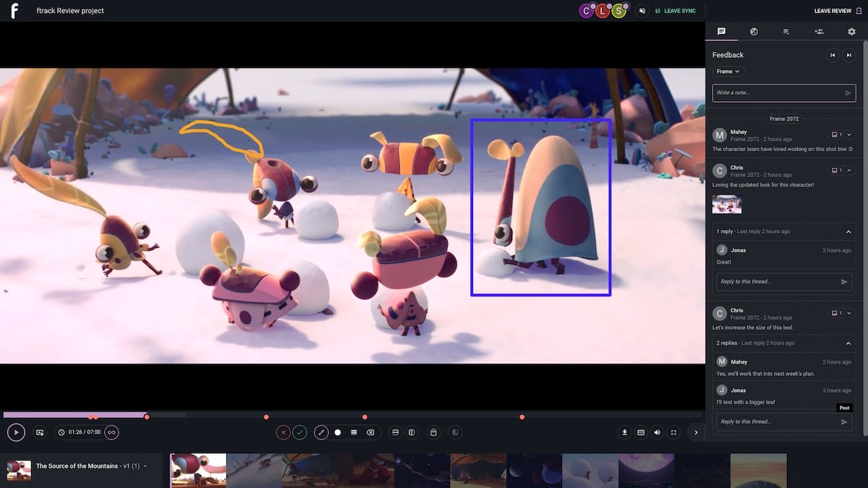Image resolution: width=868 pixels, height=488 pixels.
Task: Open the white brush color swatch
Action: (x=338, y=432)
